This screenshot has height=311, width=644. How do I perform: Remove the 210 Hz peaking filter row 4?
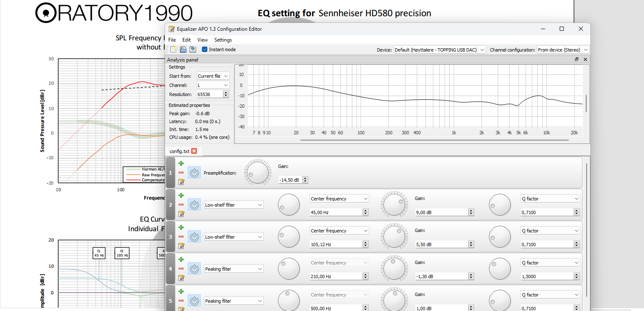[x=181, y=269]
